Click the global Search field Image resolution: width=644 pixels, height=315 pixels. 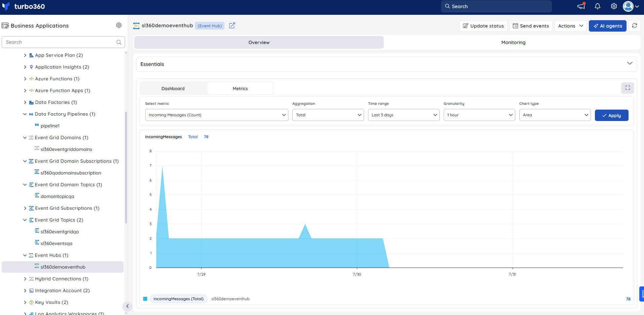click(x=496, y=6)
